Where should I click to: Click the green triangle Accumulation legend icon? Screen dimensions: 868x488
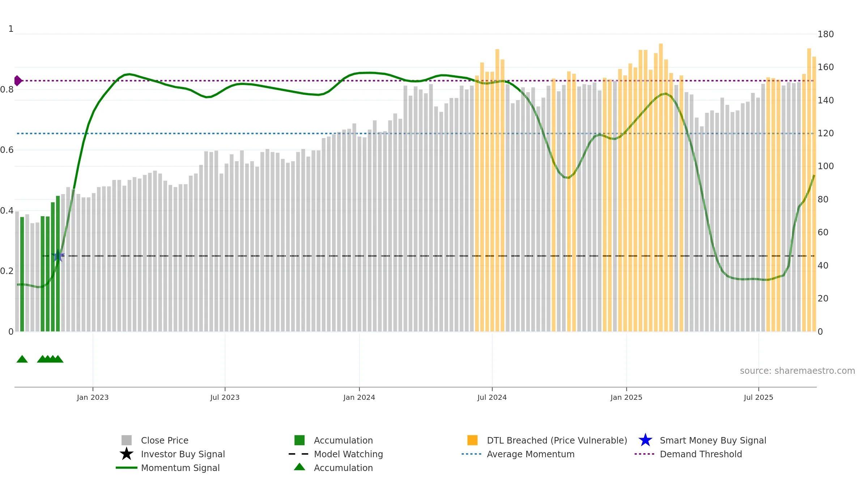click(x=299, y=467)
